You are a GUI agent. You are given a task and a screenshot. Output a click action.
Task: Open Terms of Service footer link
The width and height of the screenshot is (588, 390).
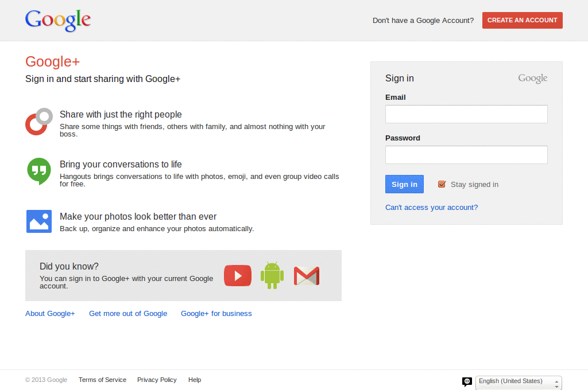pos(102,380)
